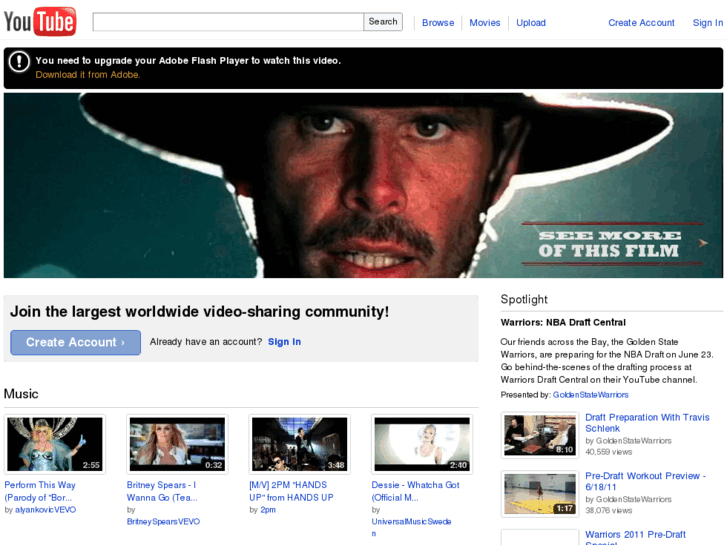727x545 pixels.
Task: Open the Movies menu item
Action: click(485, 23)
